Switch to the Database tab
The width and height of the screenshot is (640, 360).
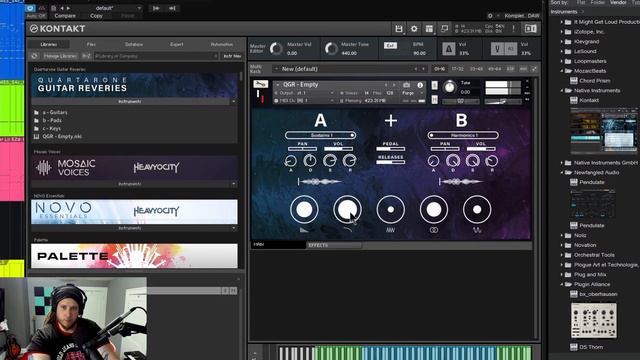point(134,44)
